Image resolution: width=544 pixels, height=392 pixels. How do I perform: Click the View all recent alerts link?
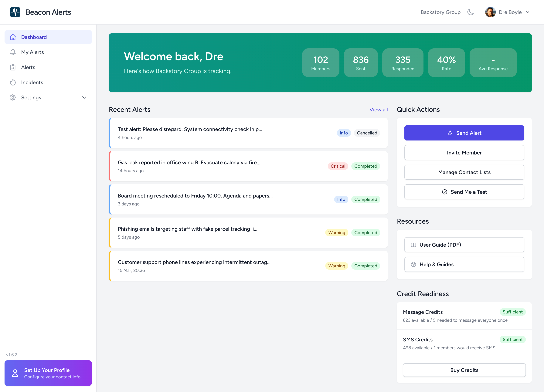point(378,110)
